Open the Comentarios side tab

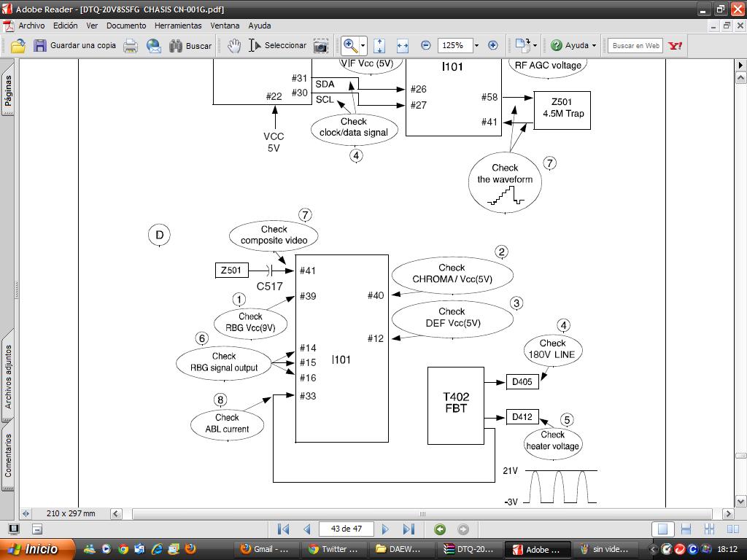(x=8, y=455)
